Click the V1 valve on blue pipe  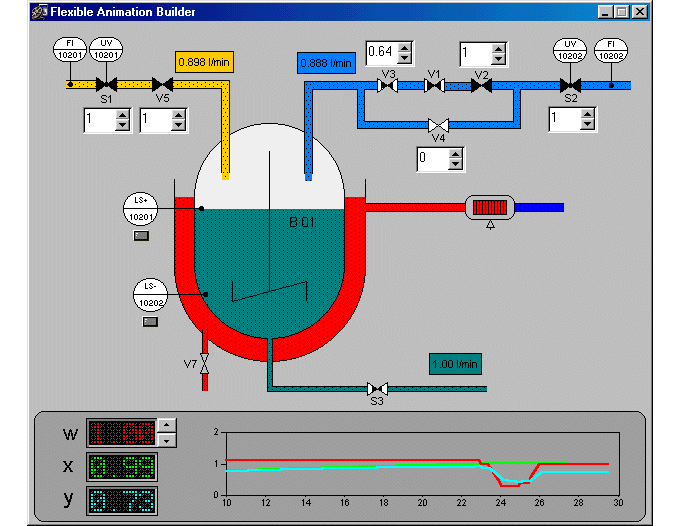tap(434, 86)
